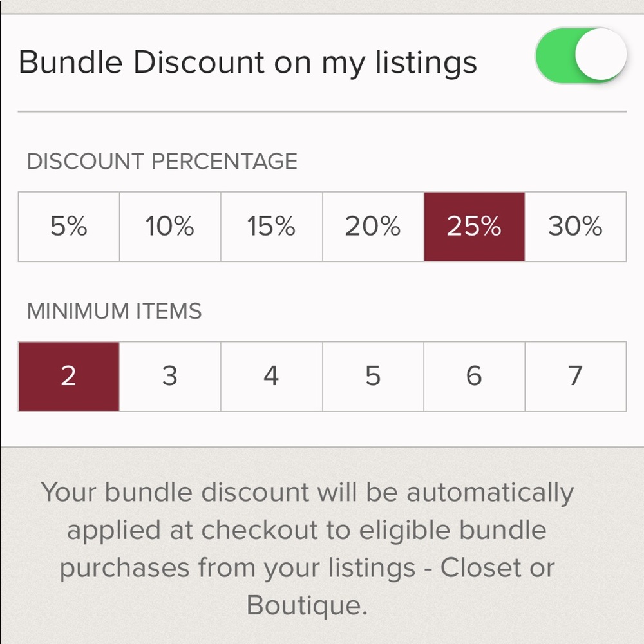
Task: Set discount percentage to 20%
Action: point(372,227)
